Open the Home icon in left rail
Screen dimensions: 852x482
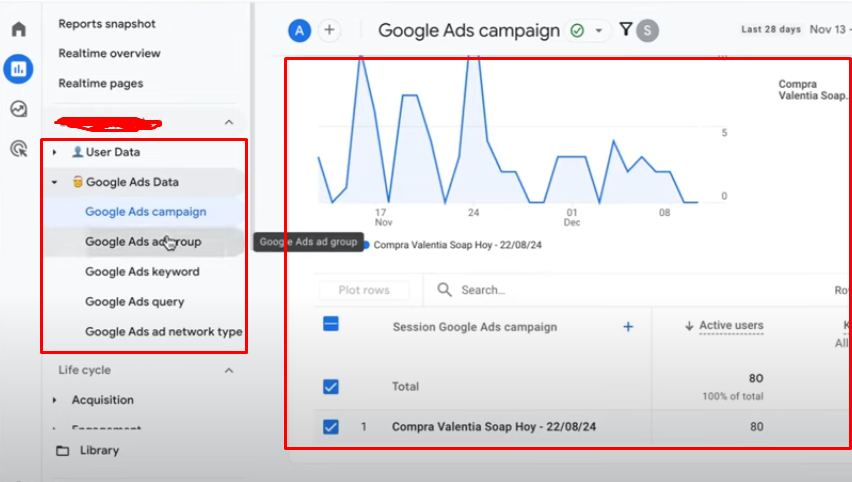18,30
